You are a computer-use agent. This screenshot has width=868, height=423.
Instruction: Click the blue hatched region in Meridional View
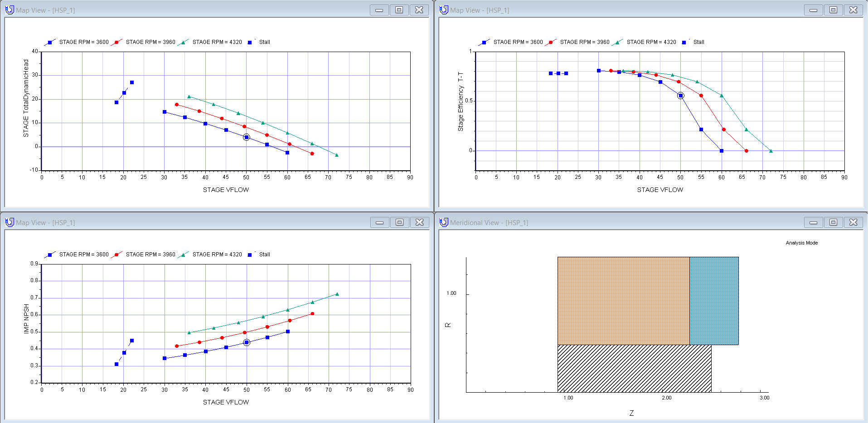tap(714, 301)
